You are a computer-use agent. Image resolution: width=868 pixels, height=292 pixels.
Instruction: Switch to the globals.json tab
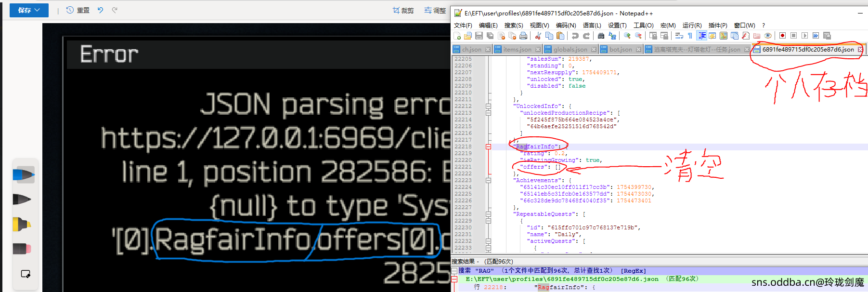[570, 49]
